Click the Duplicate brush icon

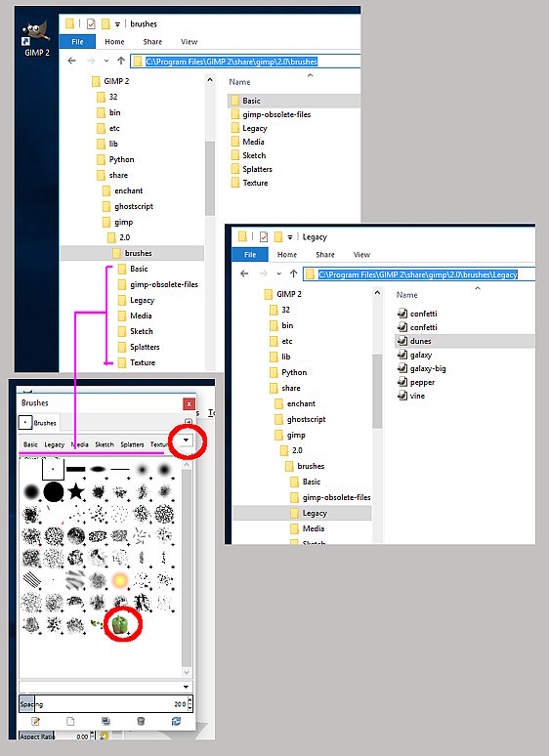[106, 721]
